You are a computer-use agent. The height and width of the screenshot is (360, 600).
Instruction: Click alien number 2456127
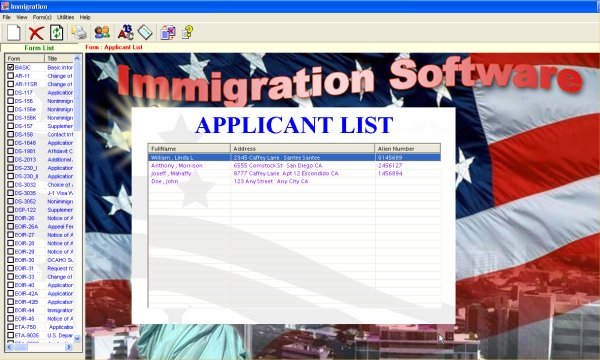[x=390, y=166]
